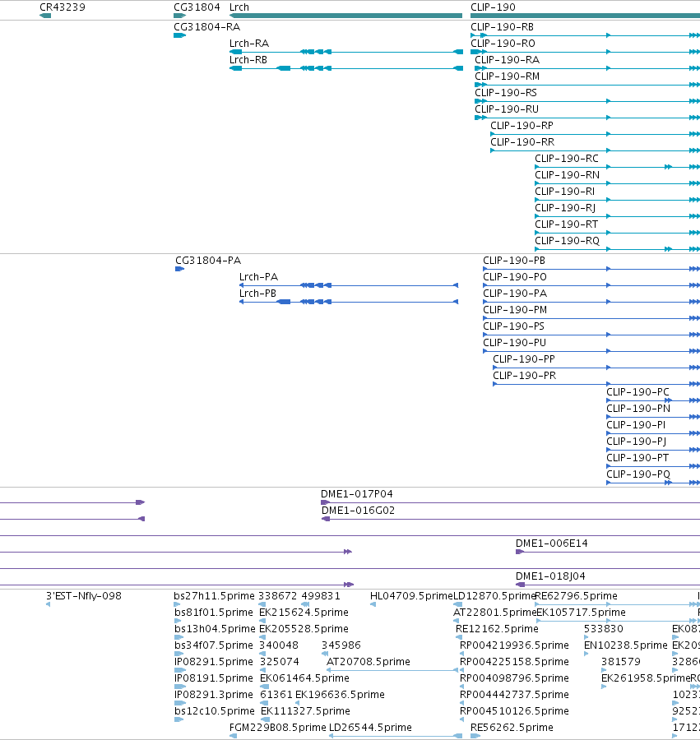This screenshot has height=740, width=700.
Task: Open EST RE62796.5prime
Action: coord(576,596)
